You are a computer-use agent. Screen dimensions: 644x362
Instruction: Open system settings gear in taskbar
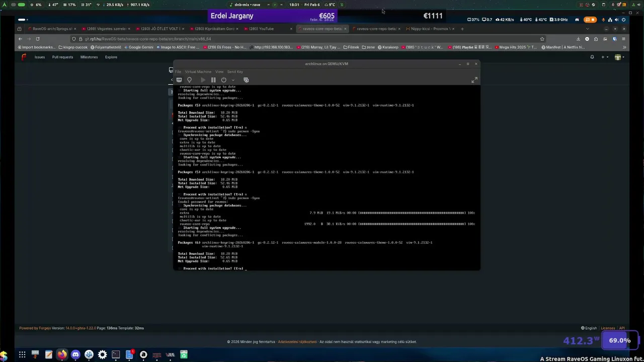coord(102,355)
